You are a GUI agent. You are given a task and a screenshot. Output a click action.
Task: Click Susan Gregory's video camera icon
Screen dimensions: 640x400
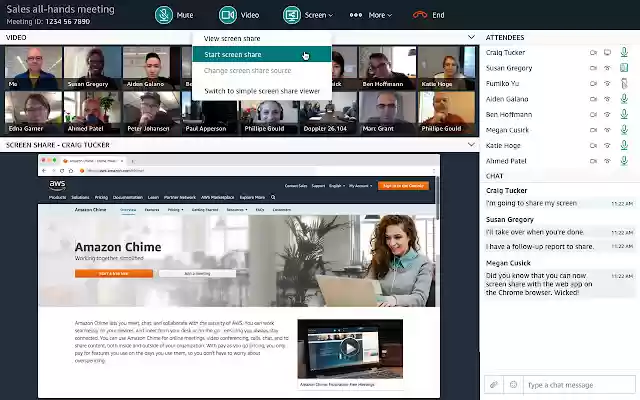point(593,68)
